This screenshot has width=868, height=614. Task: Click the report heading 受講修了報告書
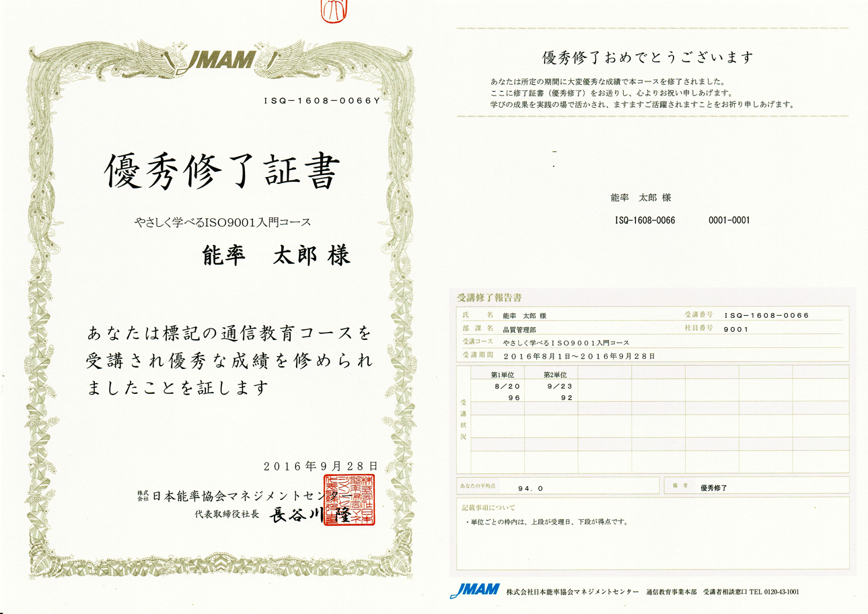[x=489, y=297]
